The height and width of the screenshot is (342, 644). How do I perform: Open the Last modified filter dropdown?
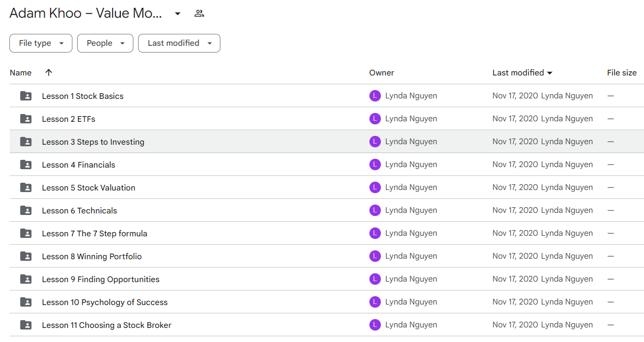click(179, 43)
